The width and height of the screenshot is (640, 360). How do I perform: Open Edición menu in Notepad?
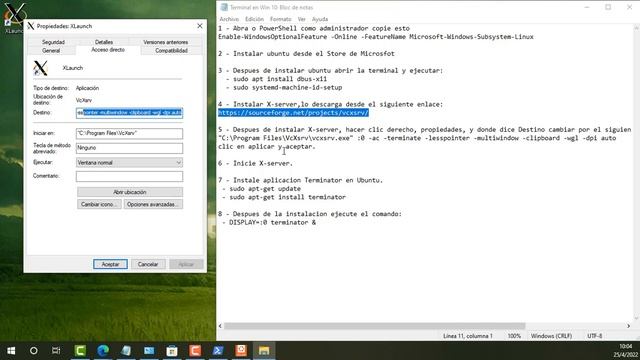tap(254, 19)
